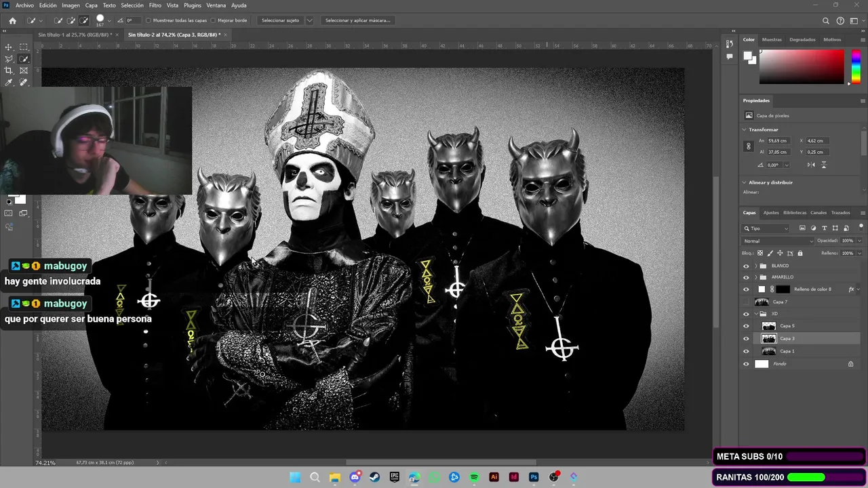This screenshot has width=868, height=488.
Task: Select the Rectangular Marquee tool
Action: click(24, 47)
